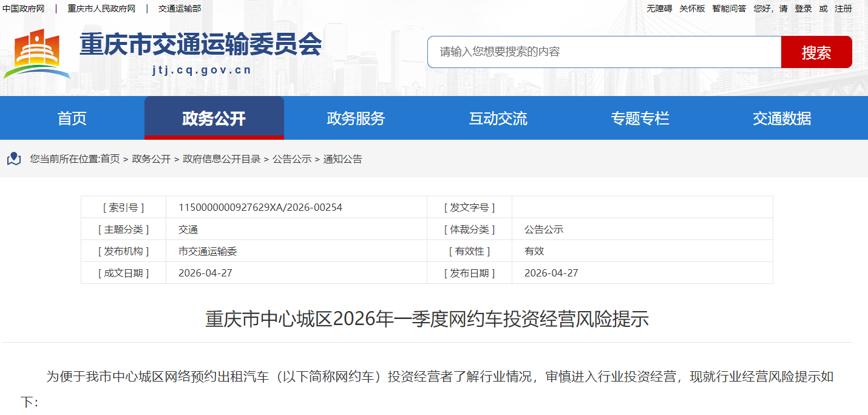Image resolution: width=868 pixels, height=415 pixels.
Task: Open the 智能问答 assistant link
Action: coord(729,9)
